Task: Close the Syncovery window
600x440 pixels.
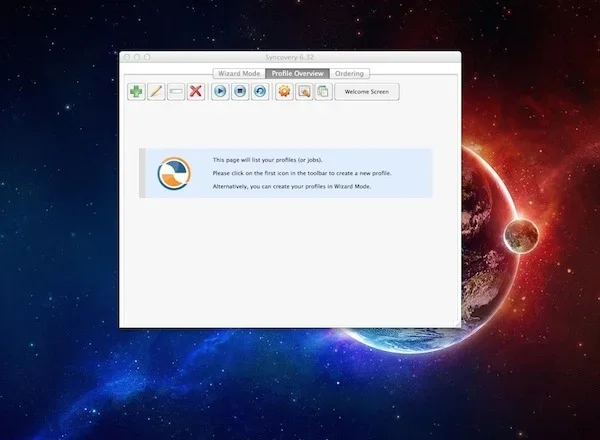Action: point(127,57)
